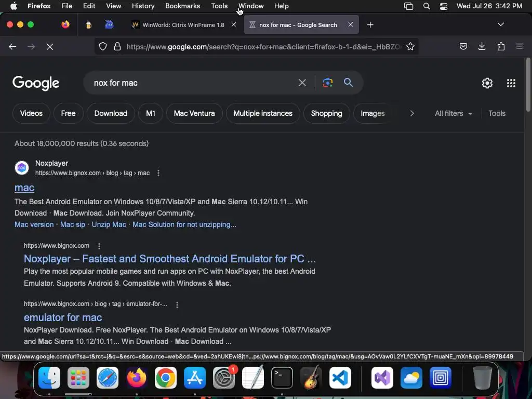Stop loading the page
This screenshot has width=532, height=399.
tap(50, 46)
